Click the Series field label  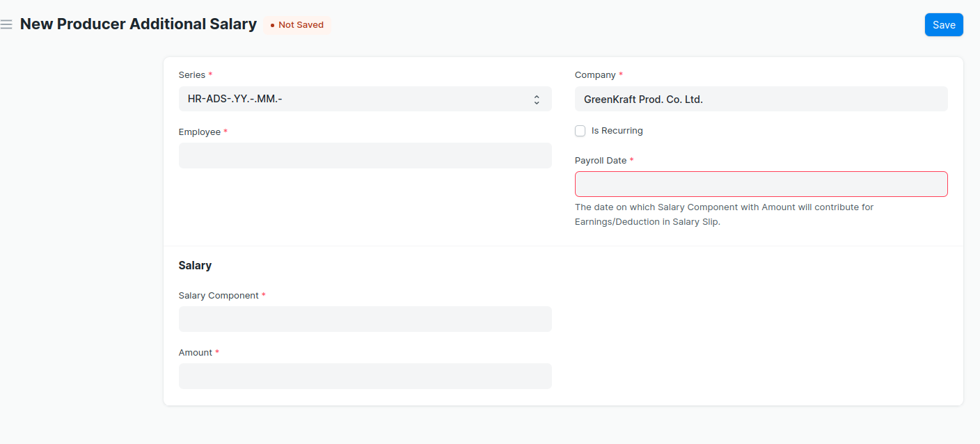point(192,74)
